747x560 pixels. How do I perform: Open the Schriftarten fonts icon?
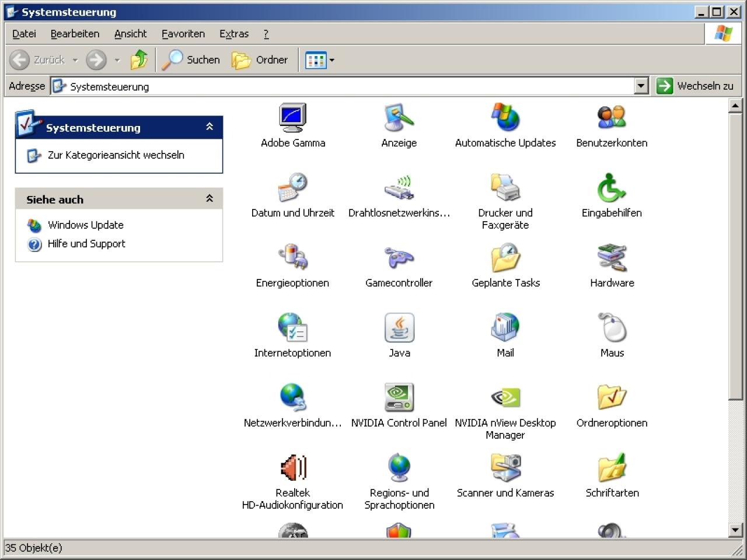point(612,468)
